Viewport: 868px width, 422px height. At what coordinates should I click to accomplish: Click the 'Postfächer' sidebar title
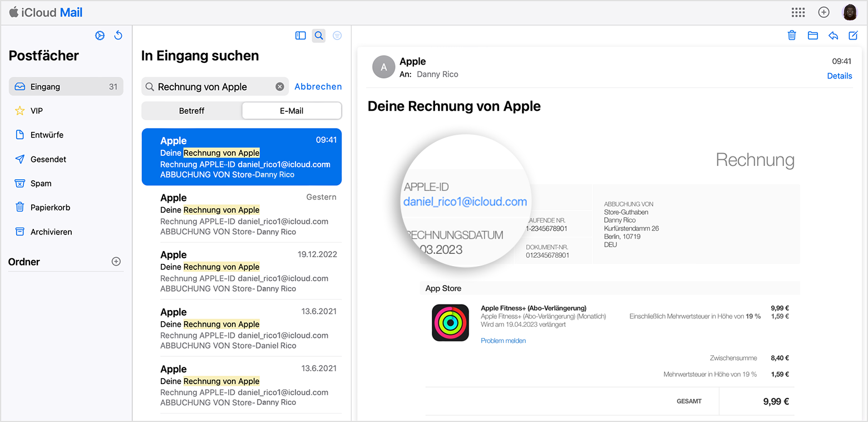44,56
